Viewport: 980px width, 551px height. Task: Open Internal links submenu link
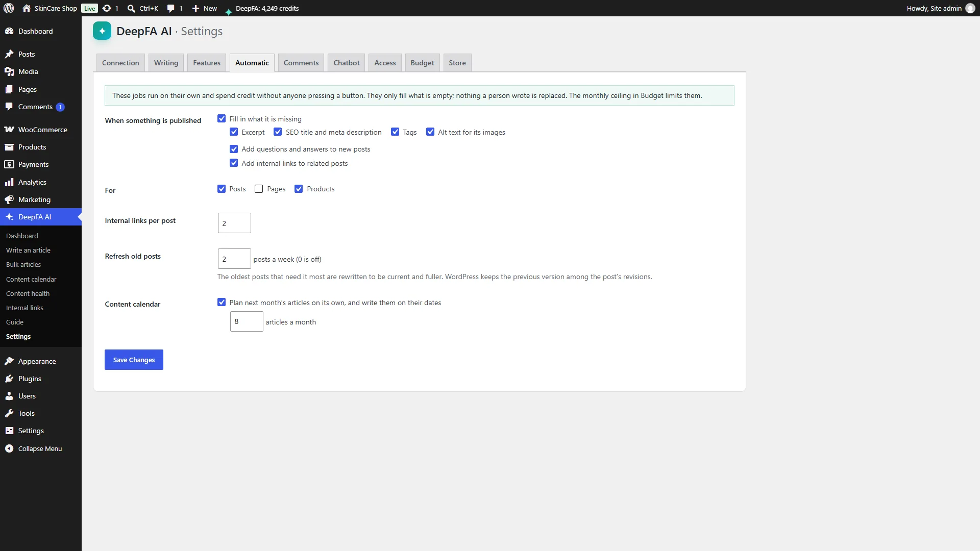tap(24, 308)
